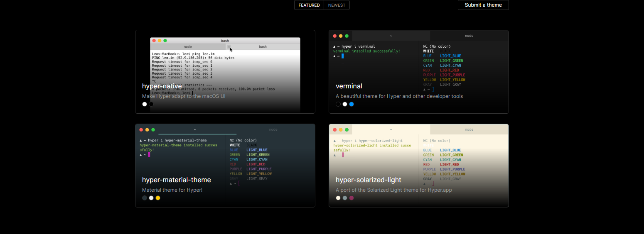Open the hyper-solarized-light theme card
The height and width of the screenshot is (234, 644).
point(419,166)
